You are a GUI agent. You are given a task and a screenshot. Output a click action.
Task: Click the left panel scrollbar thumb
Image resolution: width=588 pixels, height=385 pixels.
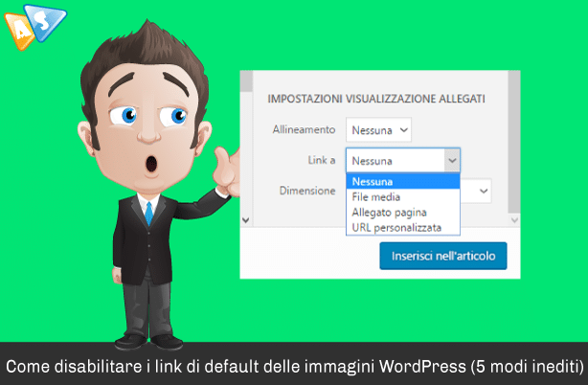click(246, 81)
